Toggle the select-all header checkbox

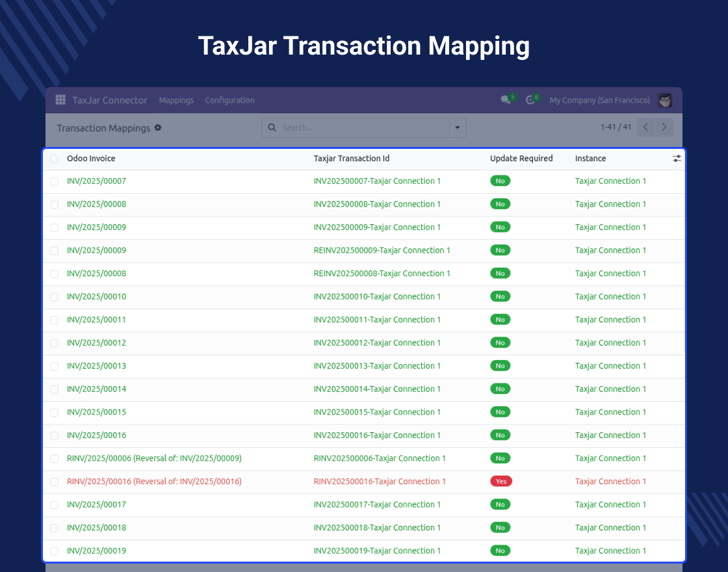point(55,159)
